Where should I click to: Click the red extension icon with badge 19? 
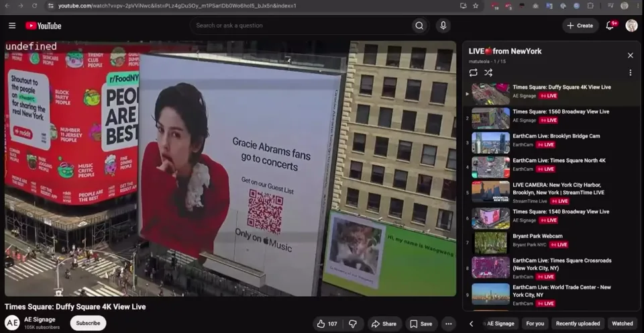pyautogui.click(x=495, y=6)
